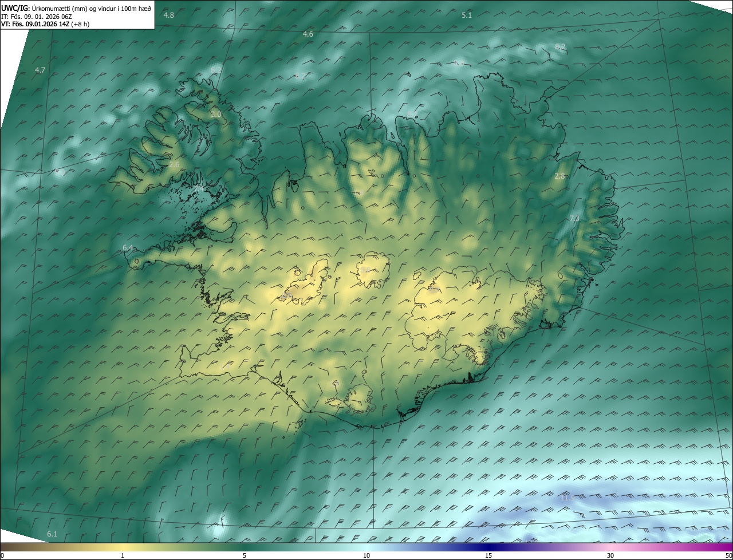
Task: Click the "VT: Fös. 09.01.2026 14Z (+8 h)" line
Action: [x=45, y=24]
